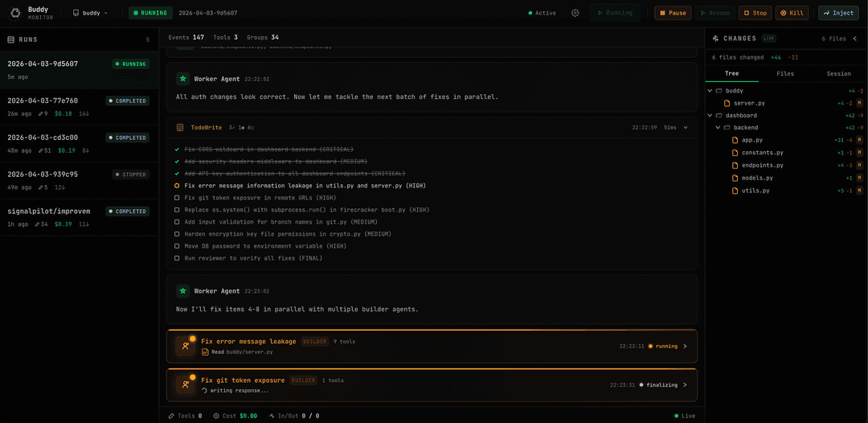Click the dashboard folder icon in tree
The image size is (868, 423).
point(719,115)
